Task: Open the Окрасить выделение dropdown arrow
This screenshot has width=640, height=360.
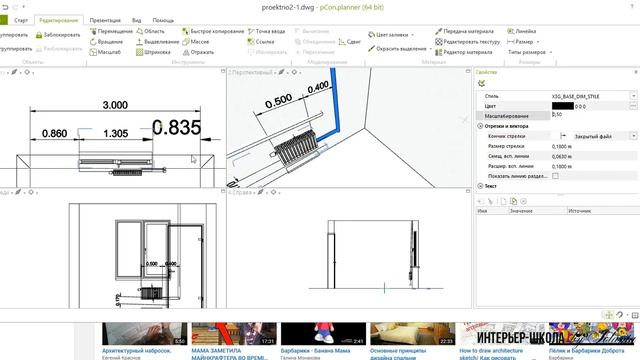Action: pos(431,49)
